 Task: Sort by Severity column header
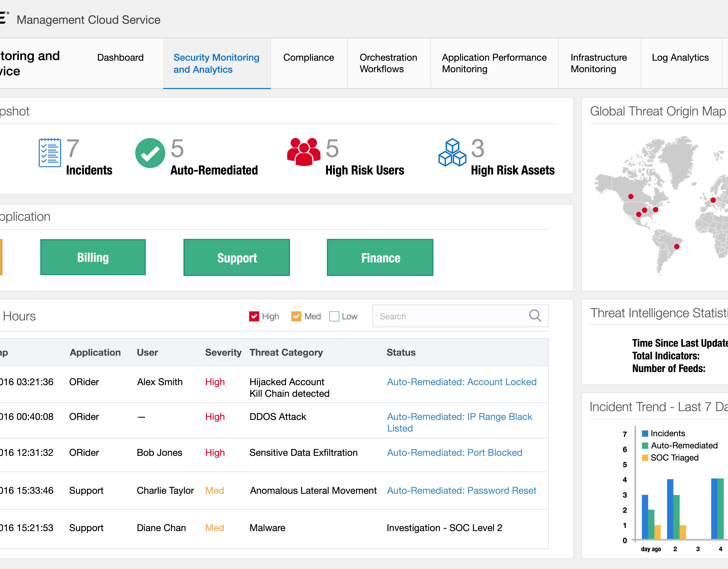[223, 352]
